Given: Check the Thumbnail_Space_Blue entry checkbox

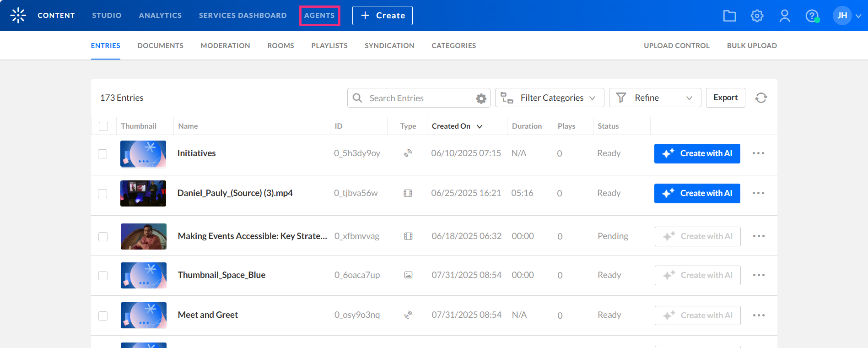Looking at the screenshot, I should [x=103, y=276].
